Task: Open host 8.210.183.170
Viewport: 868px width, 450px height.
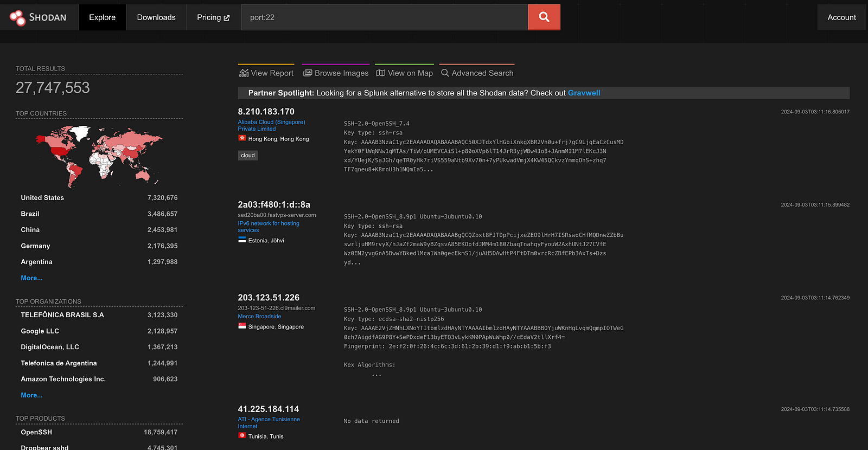Action: [x=266, y=112]
